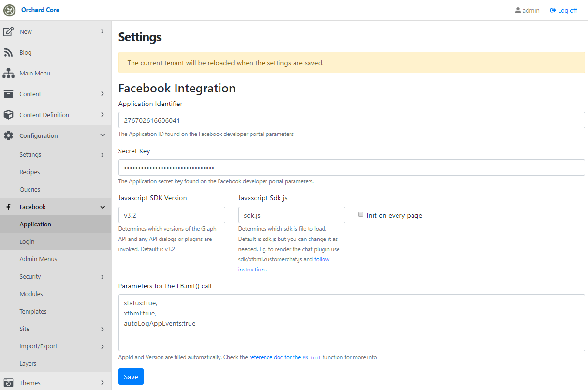Click the Configuration gear icon
Viewport: 588px width, 390px height.
pos(8,136)
